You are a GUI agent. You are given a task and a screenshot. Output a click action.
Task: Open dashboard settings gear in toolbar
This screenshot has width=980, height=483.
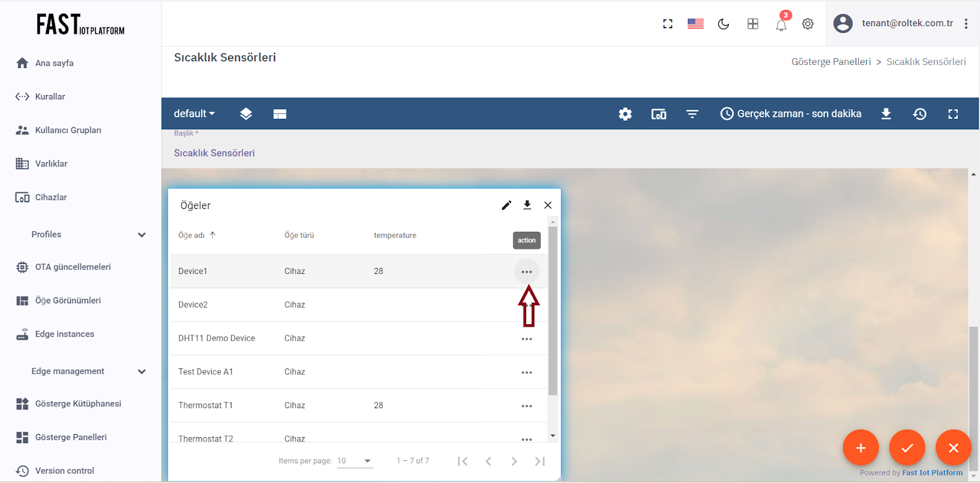coord(625,114)
